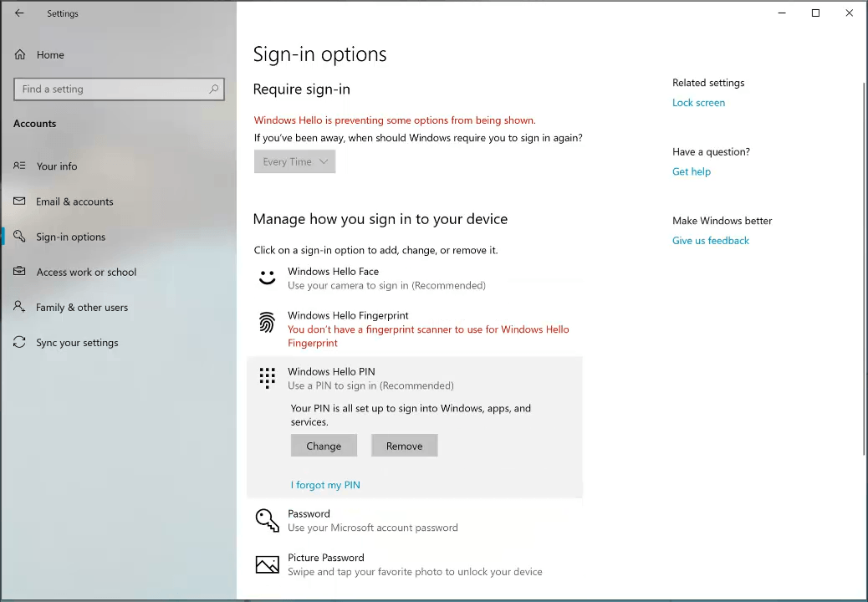
Task: Click the back arrow in Settings header
Action: pyautogui.click(x=19, y=13)
